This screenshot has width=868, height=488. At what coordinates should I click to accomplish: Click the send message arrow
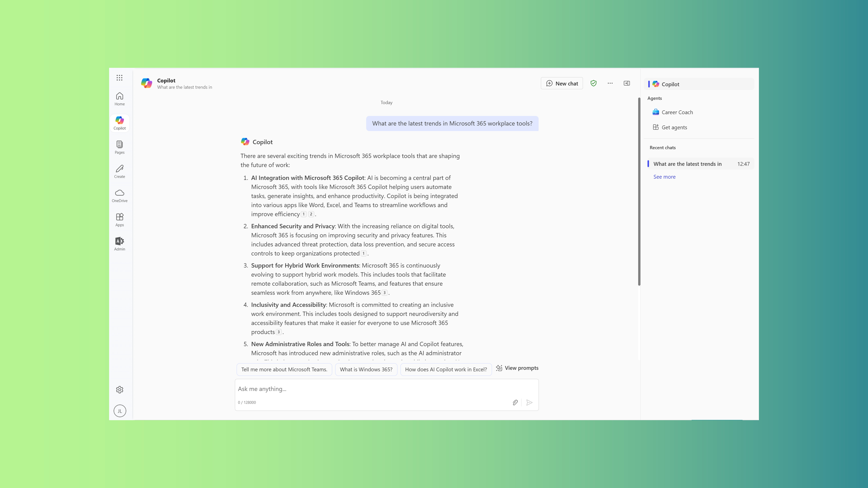pyautogui.click(x=529, y=402)
